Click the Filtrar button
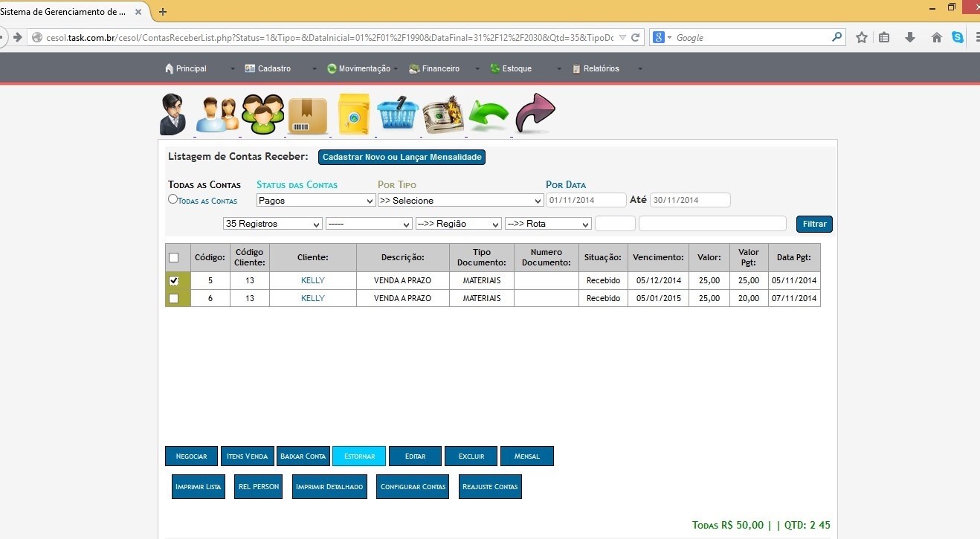980x539 pixels. pyautogui.click(x=814, y=224)
